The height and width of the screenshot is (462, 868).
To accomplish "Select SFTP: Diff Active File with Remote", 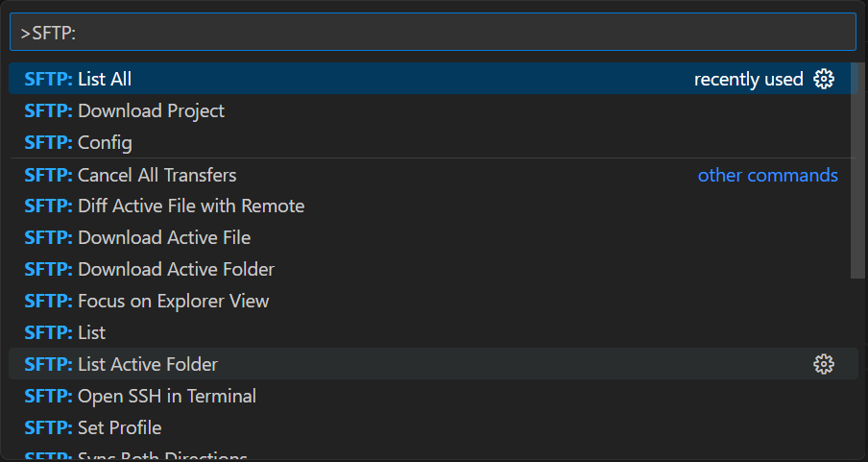I will pyautogui.click(x=164, y=206).
